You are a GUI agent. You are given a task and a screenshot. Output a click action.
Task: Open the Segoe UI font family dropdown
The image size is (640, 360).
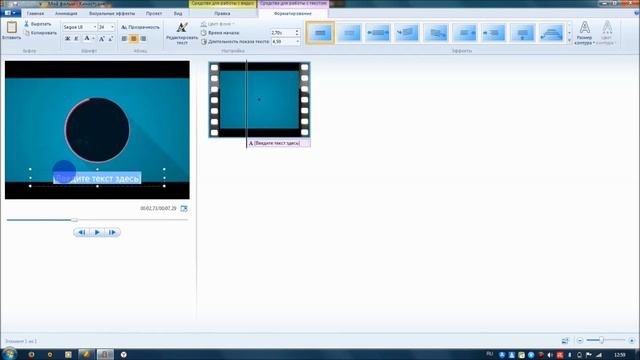click(x=95, y=27)
